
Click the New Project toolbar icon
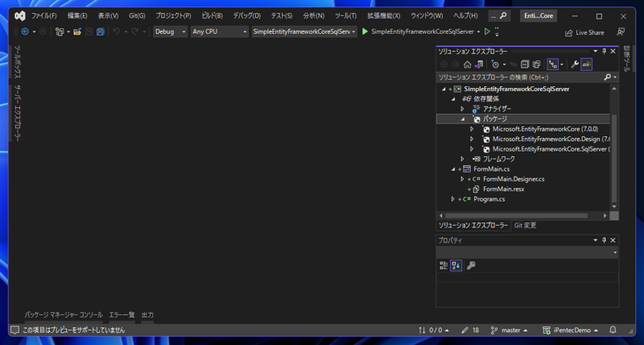pos(60,31)
